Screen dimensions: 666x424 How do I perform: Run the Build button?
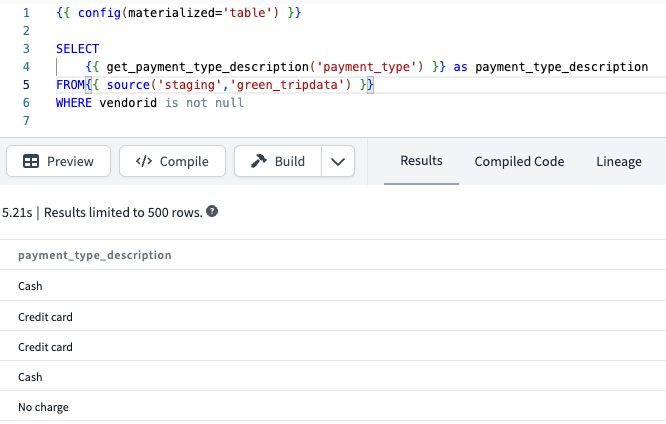tap(278, 161)
